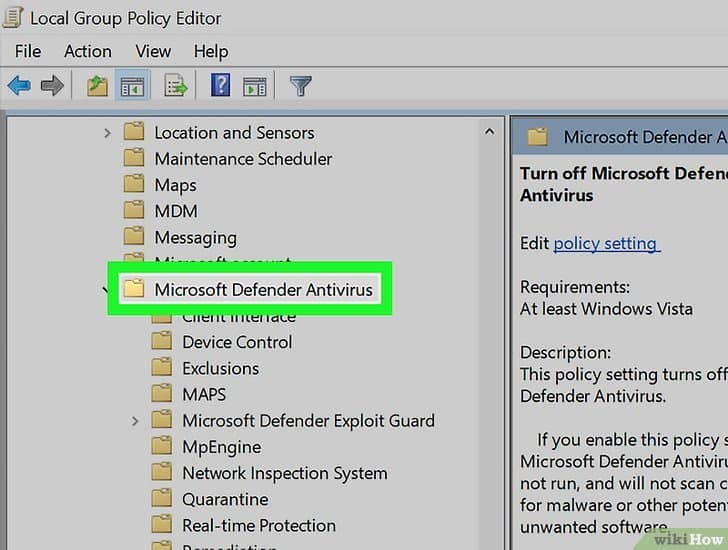Viewport: 728px width, 550px height.
Task: Select the Real-time Protection folder
Action: [258, 526]
